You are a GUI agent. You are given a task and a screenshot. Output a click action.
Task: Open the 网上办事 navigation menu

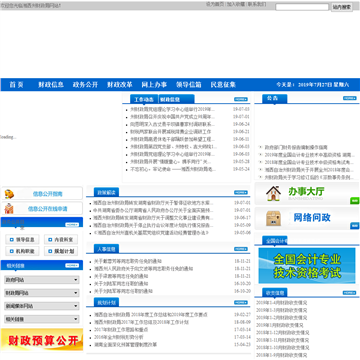point(154,85)
